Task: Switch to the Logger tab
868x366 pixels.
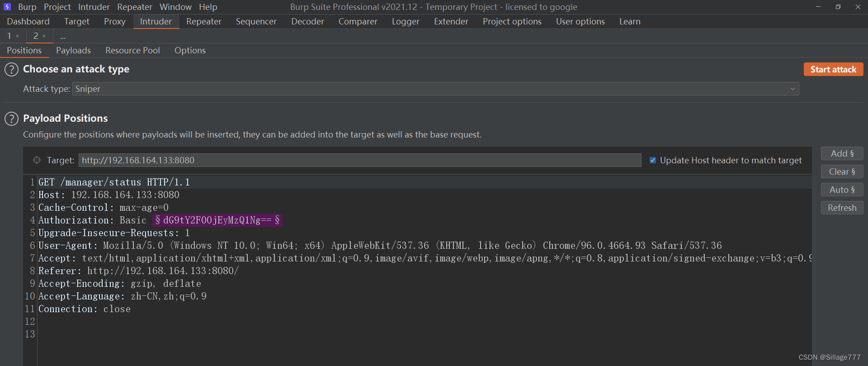Action: coord(406,21)
